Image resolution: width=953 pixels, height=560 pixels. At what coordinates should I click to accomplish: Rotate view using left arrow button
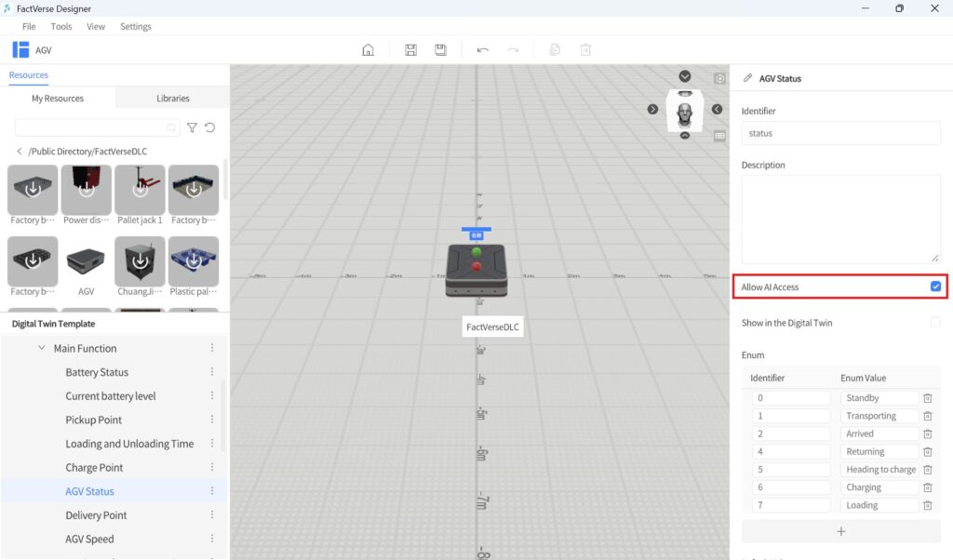(x=652, y=110)
